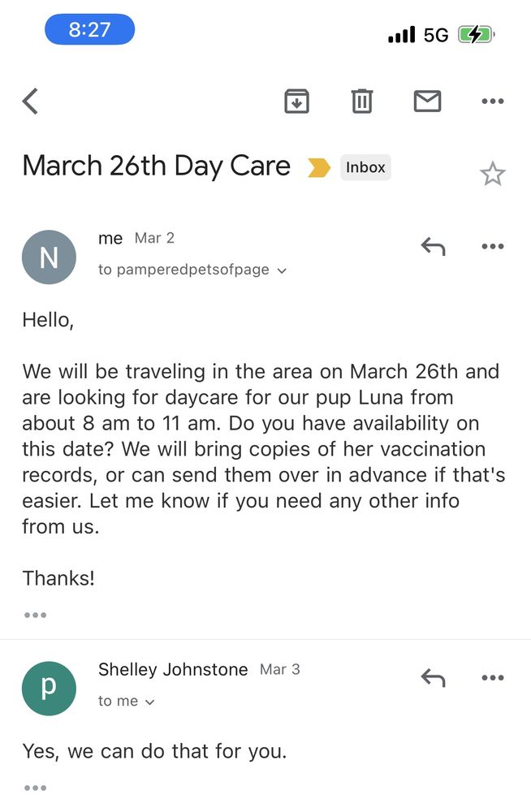Viewport: 531px width, 812px height.
Task: Mark email as unread with envelope icon
Action: (x=427, y=101)
